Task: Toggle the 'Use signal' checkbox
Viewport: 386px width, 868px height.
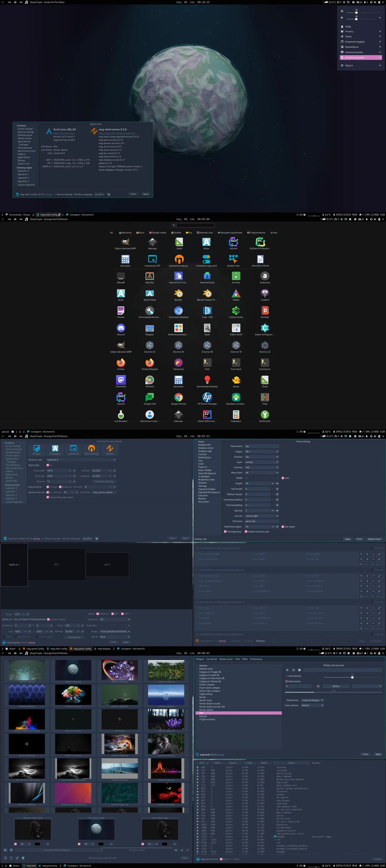Action: pyautogui.click(x=282, y=527)
